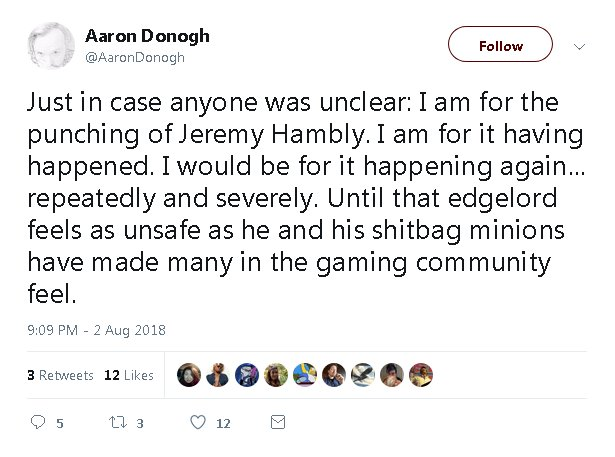Viewport: 615px width, 457px height.
Task: Click the first liker avatar
Action: click(x=189, y=375)
